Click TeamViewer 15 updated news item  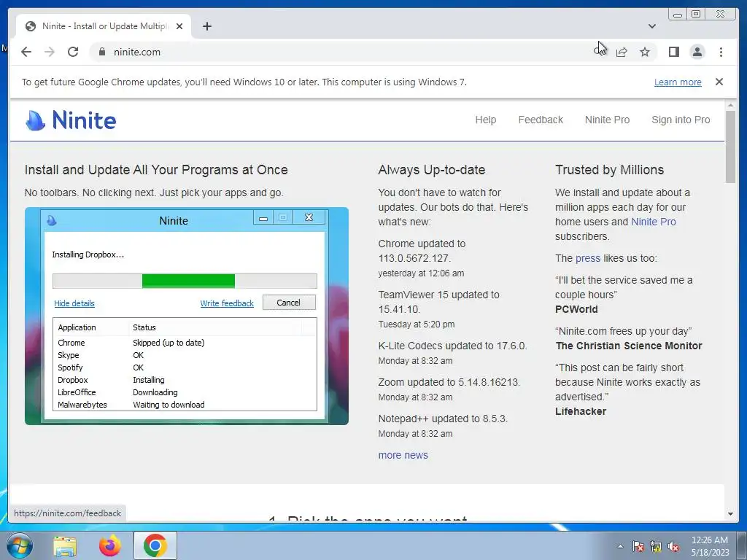[438, 302]
